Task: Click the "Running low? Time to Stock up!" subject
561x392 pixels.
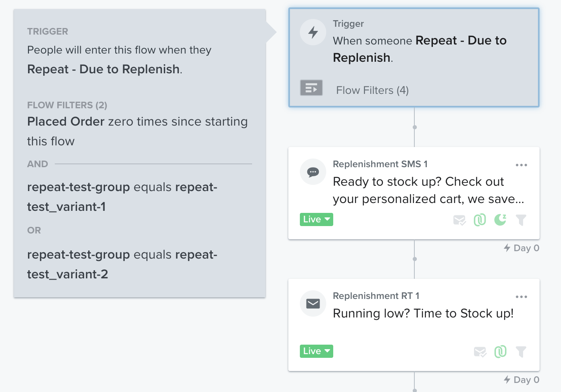Action: pos(423,313)
